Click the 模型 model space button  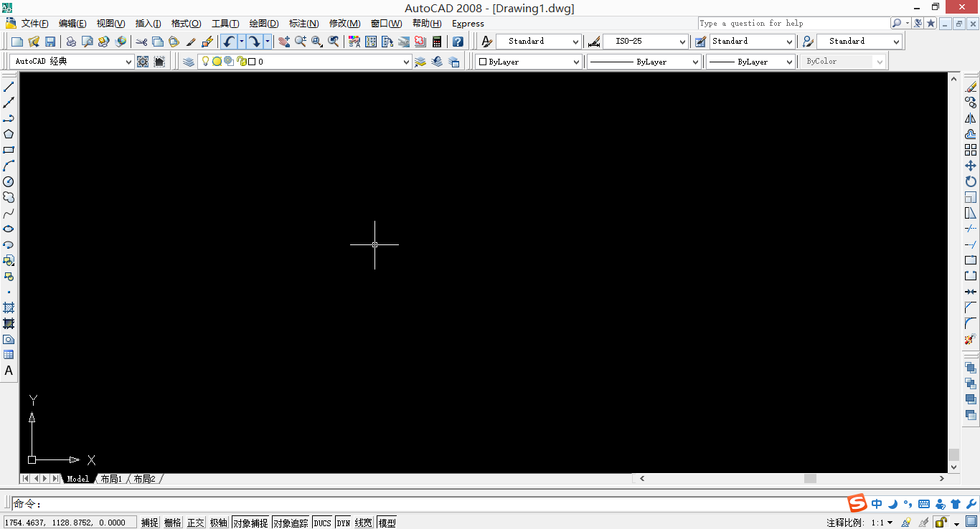387,523
